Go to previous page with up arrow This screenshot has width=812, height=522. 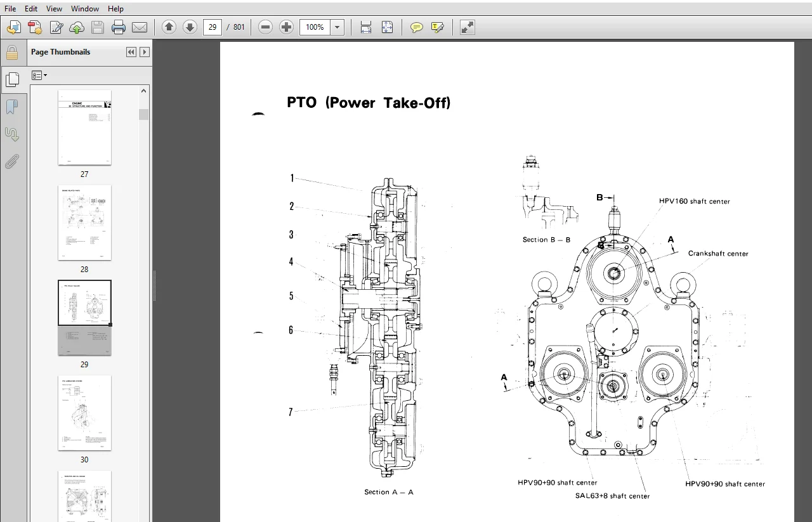click(169, 27)
